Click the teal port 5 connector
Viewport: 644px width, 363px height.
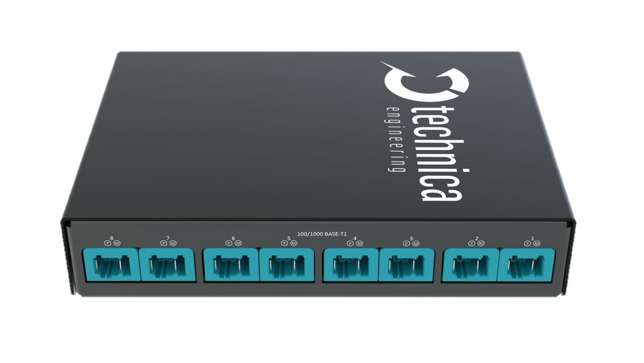[x=287, y=265]
